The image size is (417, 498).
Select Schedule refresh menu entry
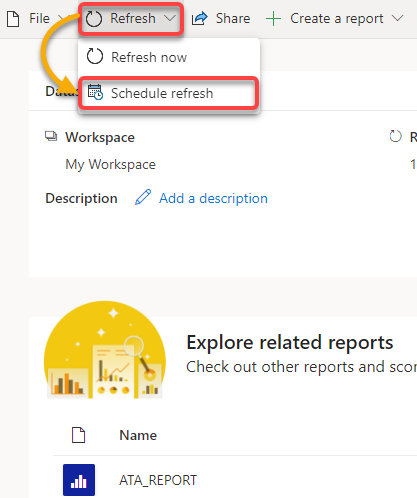click(169, 93)
